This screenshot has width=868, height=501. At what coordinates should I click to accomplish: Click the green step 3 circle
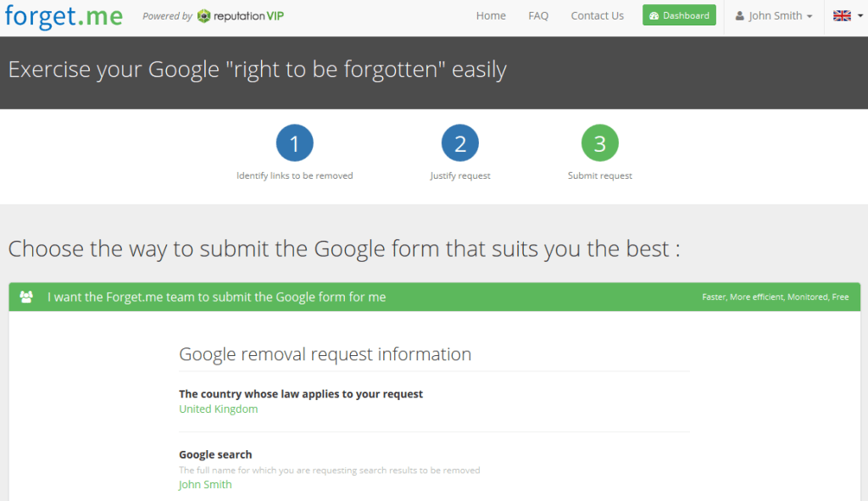[x=599, y=143]
